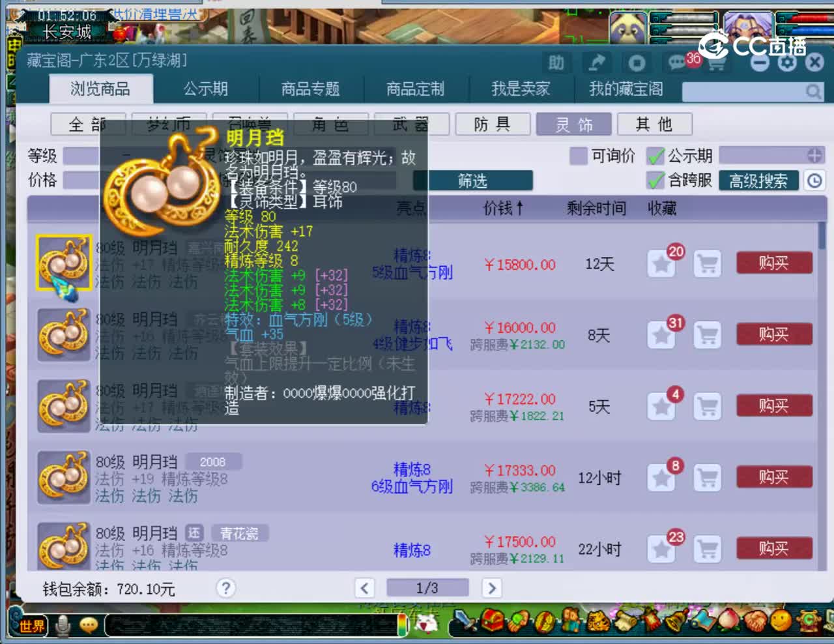Click the share arrow icon in title bar
Screen dimensions: 834x644
[596, 63]
